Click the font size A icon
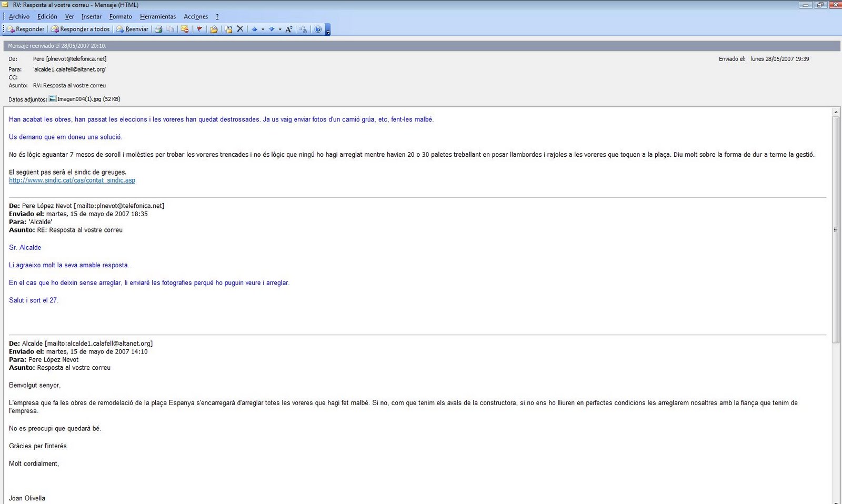 point(289,29)
